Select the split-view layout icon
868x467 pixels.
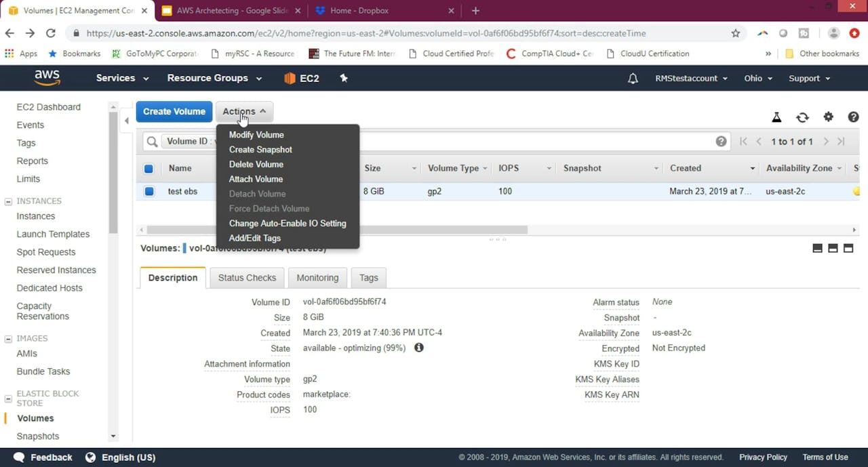coord(833,248)
